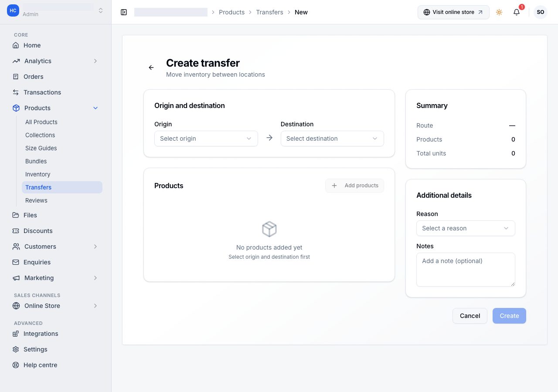Open the Select a reason dropdown
This screenshot has width=558, height=392.
tap(466, 228)
